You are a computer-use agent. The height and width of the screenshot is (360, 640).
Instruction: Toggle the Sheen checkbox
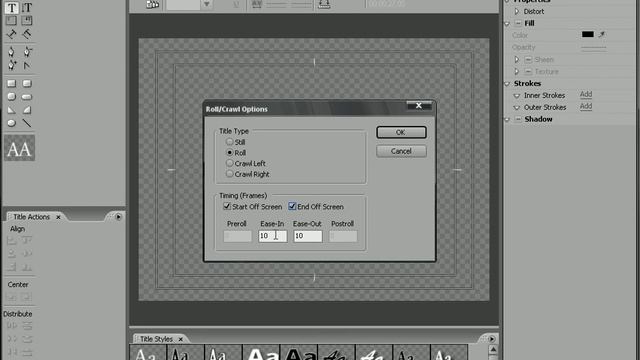pos(528,60)
